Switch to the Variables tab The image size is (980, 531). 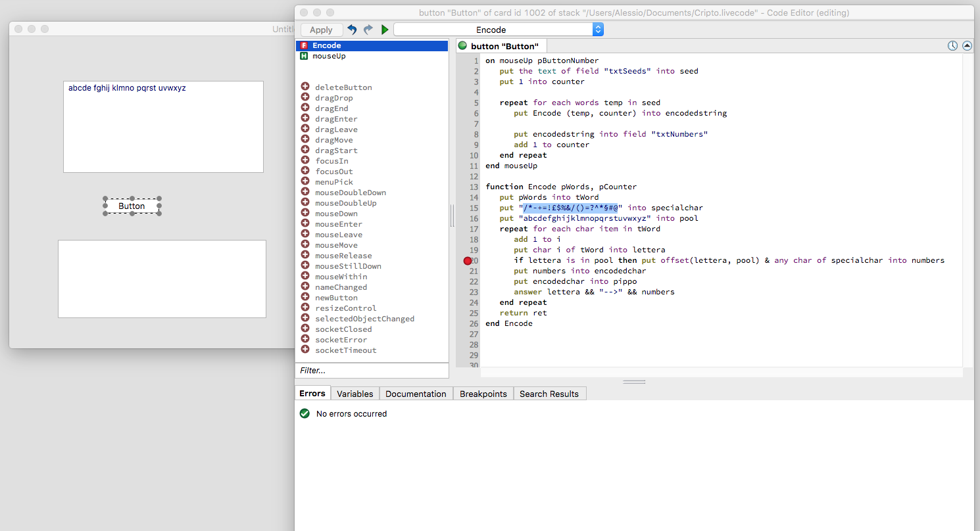click(355, 394)
